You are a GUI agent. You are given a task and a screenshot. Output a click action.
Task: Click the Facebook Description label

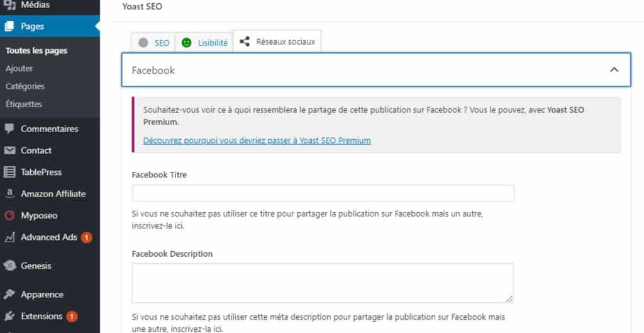click(172, 254)
